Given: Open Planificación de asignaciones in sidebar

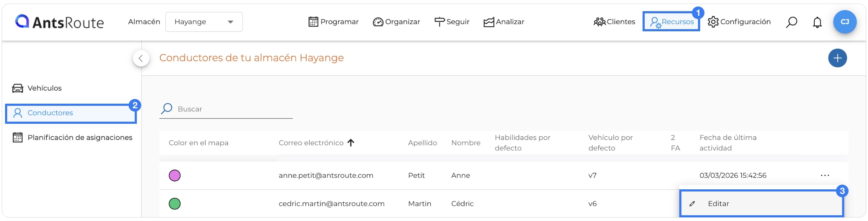Looking at the screenshot, I should pos(72,137).
